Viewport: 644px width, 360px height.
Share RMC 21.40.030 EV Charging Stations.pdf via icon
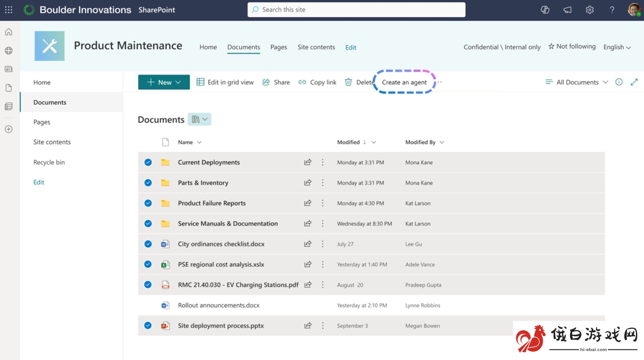[308, 285]
